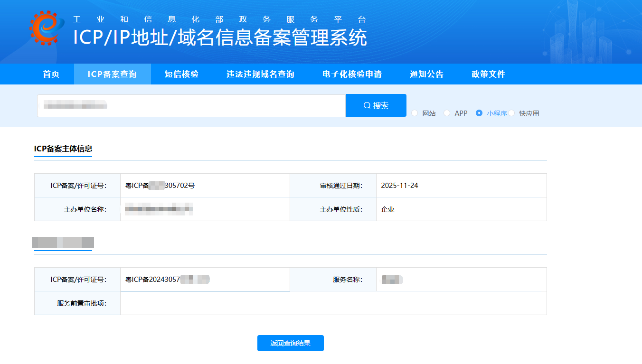This screenshot has height=364, width=642.
Task: Click the 返回查询结果 button
Action: (x=290, y=343)
